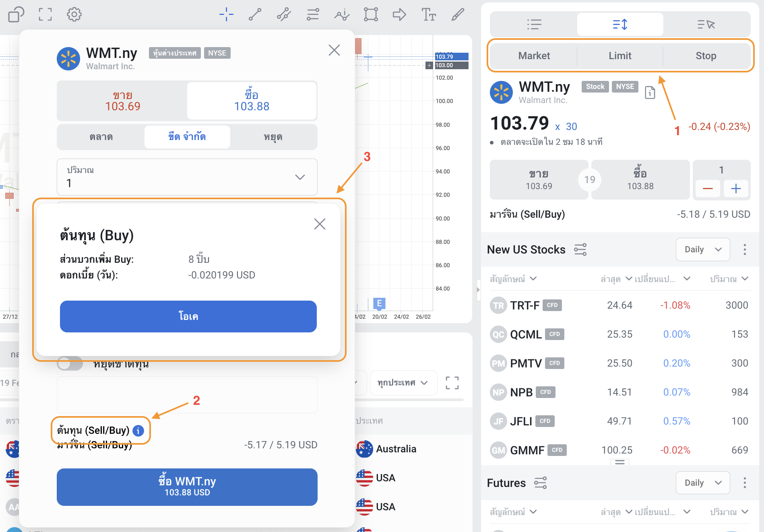Switch to click-trading list view tab
This screenshot has height=532, width=764.
tap(706, 25)
